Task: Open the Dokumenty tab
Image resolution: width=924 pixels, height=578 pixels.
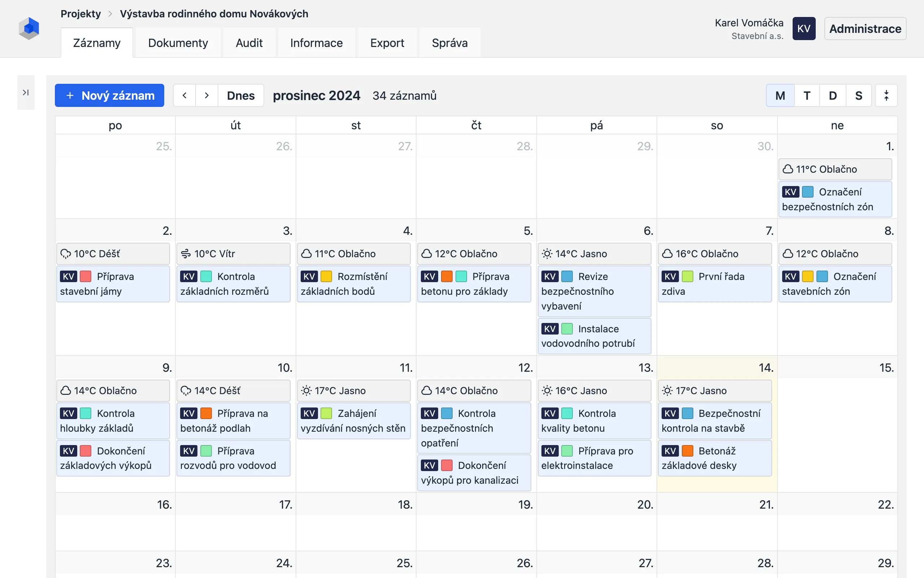Action: tap(178, 43)
